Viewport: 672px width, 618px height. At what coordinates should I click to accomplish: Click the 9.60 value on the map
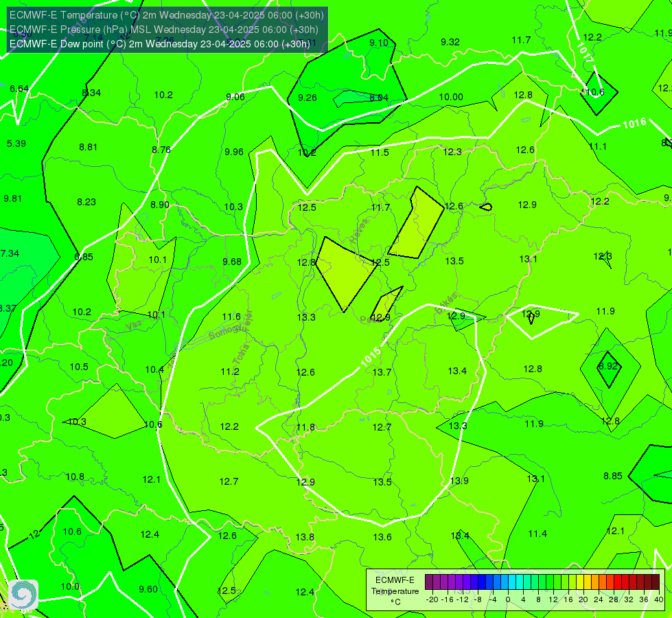pyautogui.click(x=148, y=589)
